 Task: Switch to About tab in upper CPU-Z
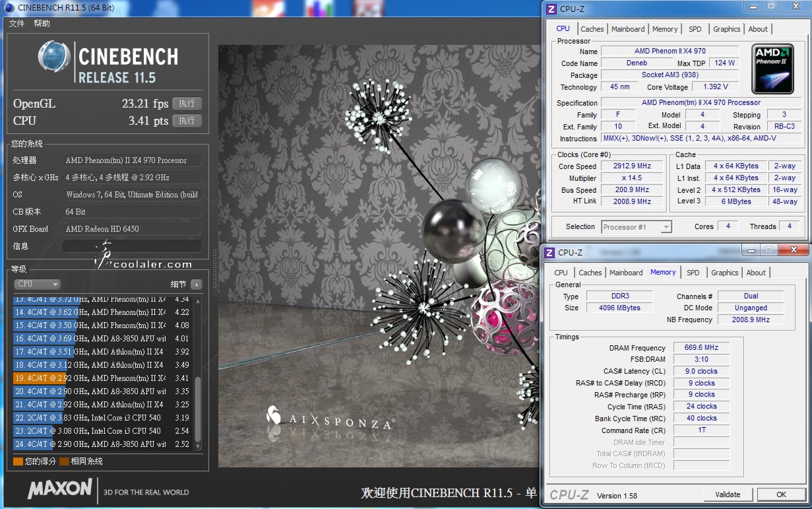[x=758, y=29]
